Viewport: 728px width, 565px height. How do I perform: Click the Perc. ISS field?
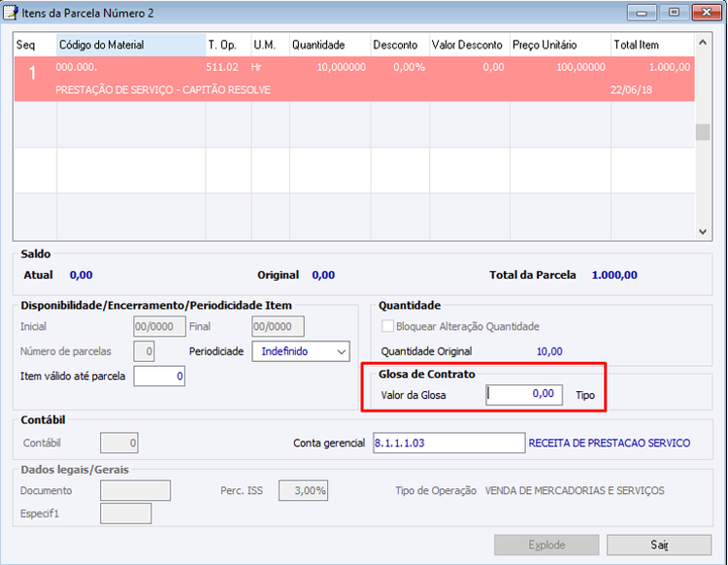303,490
